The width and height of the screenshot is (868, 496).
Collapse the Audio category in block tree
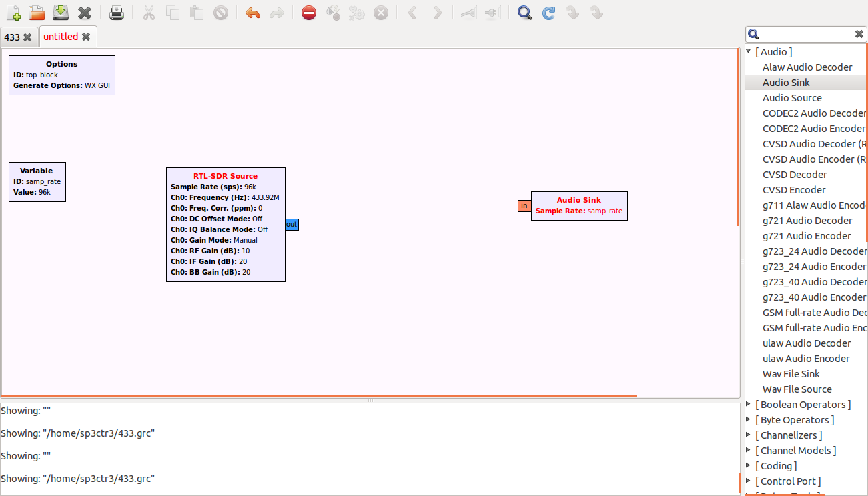click(x=749, y=51)
